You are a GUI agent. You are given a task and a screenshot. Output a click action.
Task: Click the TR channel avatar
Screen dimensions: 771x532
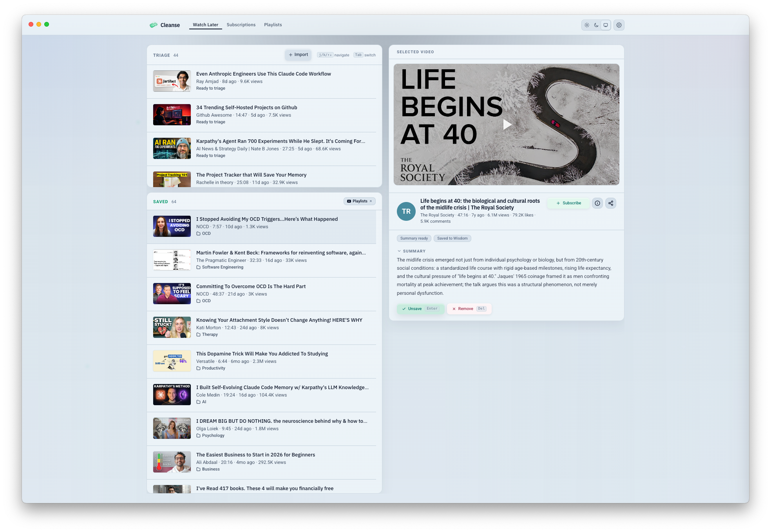(x=406, y=211)
